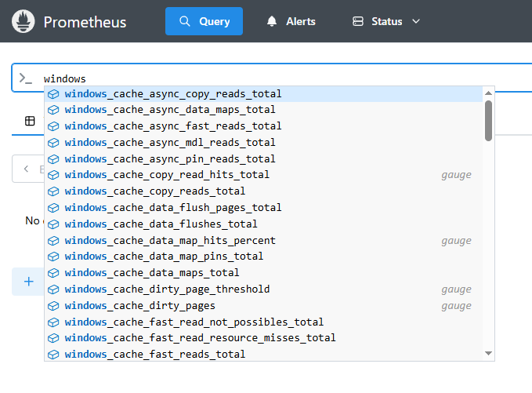Click cube icon of windows_cache_async_data_maps_total
This screenshot has width=532, height=393.
click(53, 110)
